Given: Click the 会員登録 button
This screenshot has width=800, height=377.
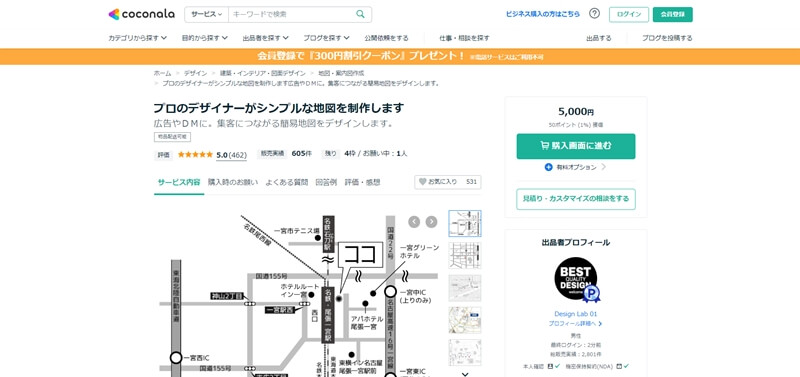Looking at the screenshot, I should click(672, 14).
